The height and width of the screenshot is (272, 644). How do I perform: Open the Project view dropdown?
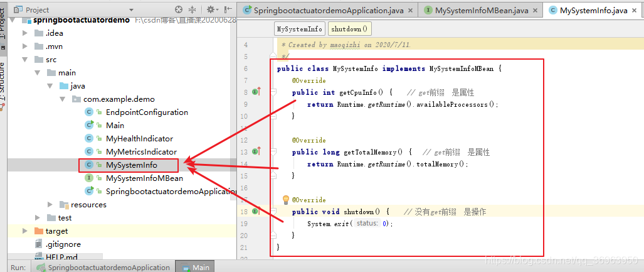(x=132, y=10)
